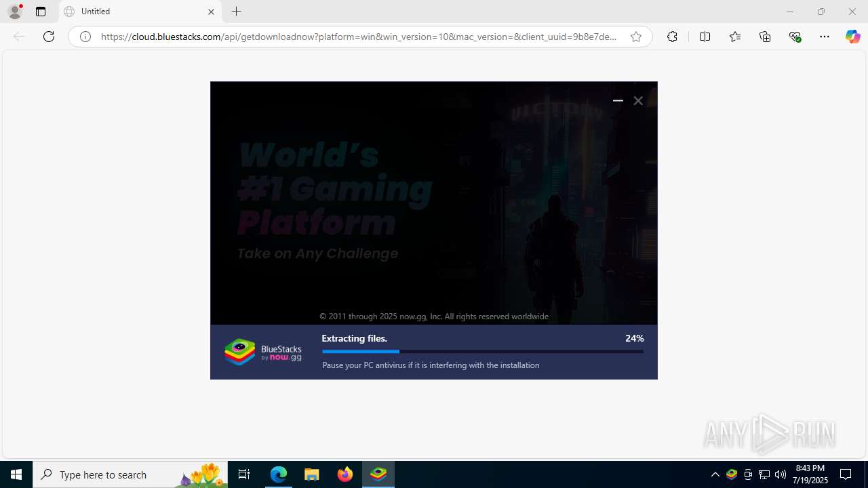Click the installation progress bar

tap(483, 352)
